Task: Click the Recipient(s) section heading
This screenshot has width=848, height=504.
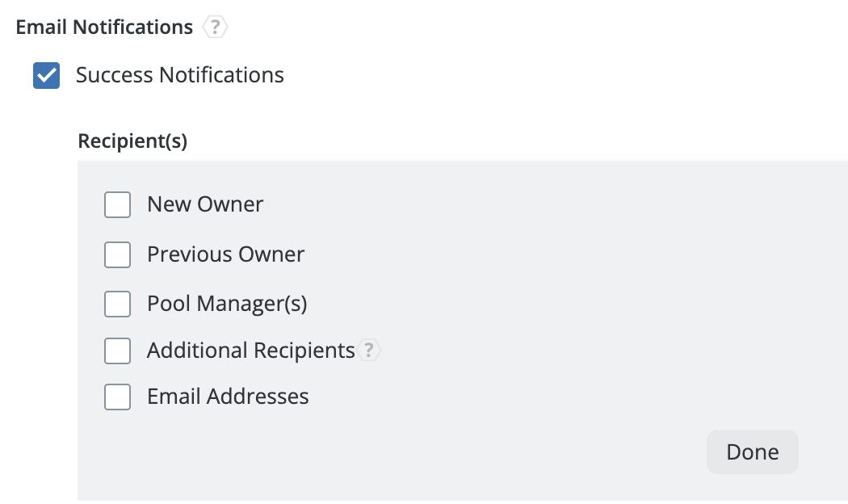Action: coord(132,141)
